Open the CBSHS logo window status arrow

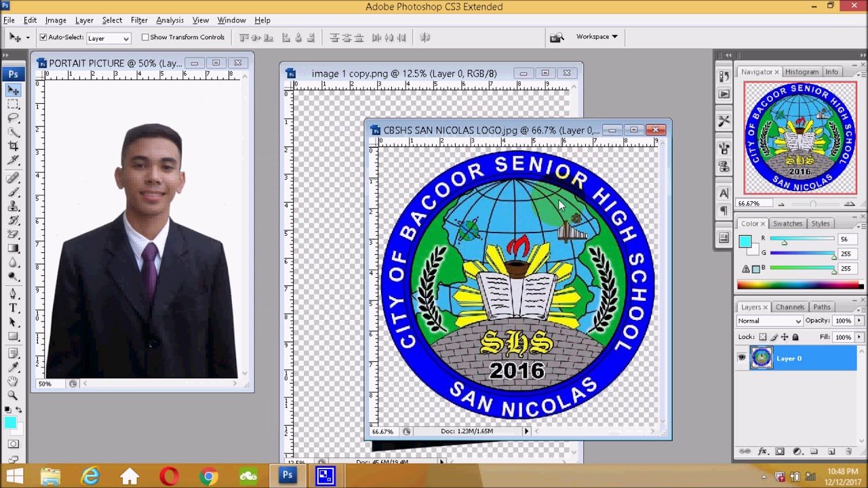pyautogui.click(x=526, y=431)
